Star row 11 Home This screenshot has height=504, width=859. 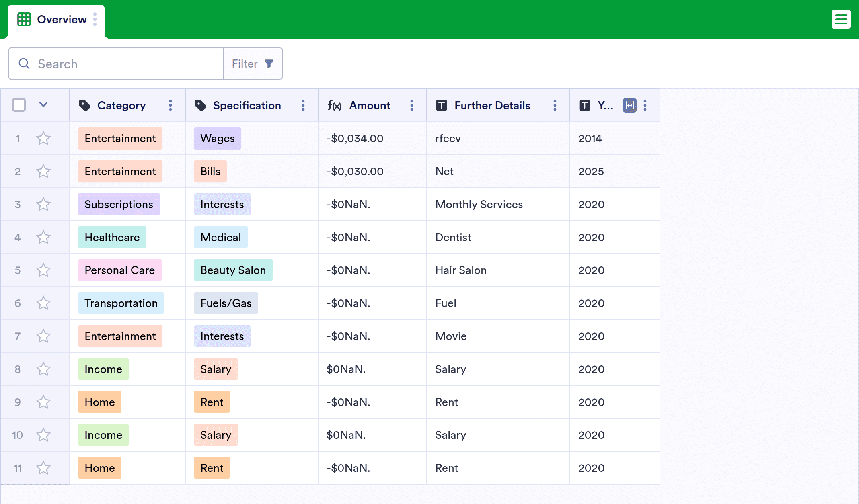click(43, 468)
